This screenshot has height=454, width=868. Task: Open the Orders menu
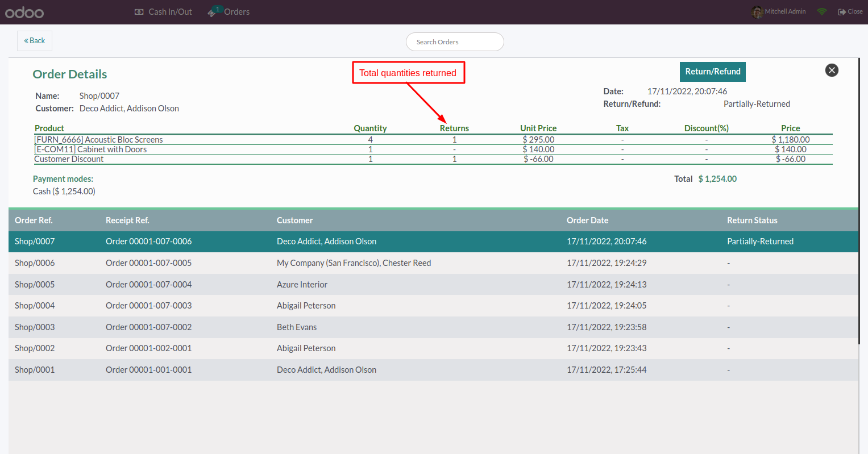tap(229, 12)
